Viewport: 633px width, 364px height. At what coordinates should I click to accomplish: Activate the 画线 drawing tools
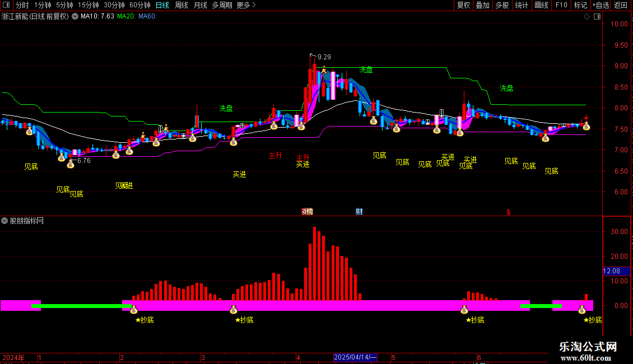click(541, 5)
